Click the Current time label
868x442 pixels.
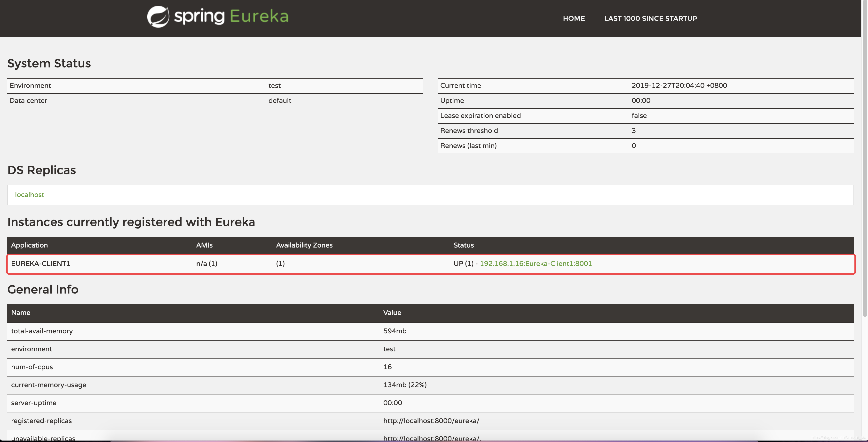pyautogui.click(x=460, y=86)
